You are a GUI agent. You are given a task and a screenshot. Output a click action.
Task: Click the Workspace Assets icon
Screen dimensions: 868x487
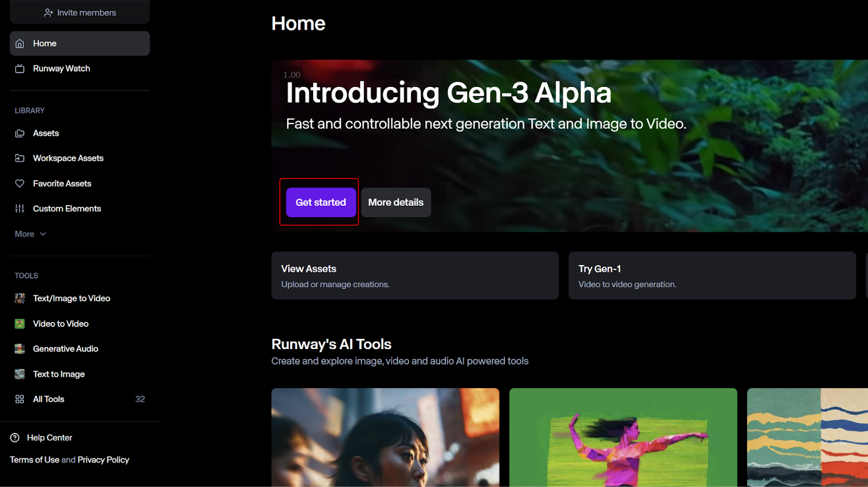click(20, 158)
